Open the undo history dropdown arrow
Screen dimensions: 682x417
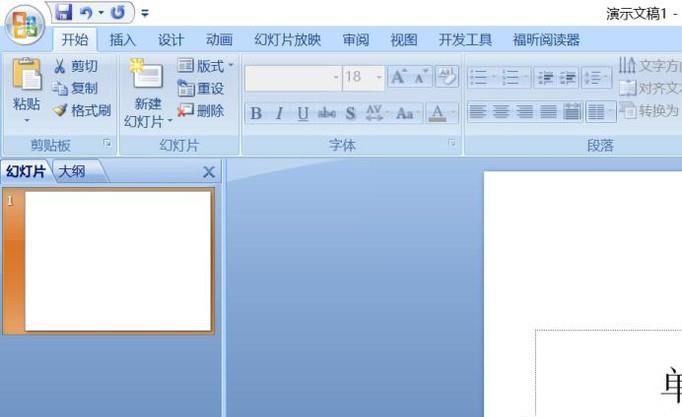(101, 13)
